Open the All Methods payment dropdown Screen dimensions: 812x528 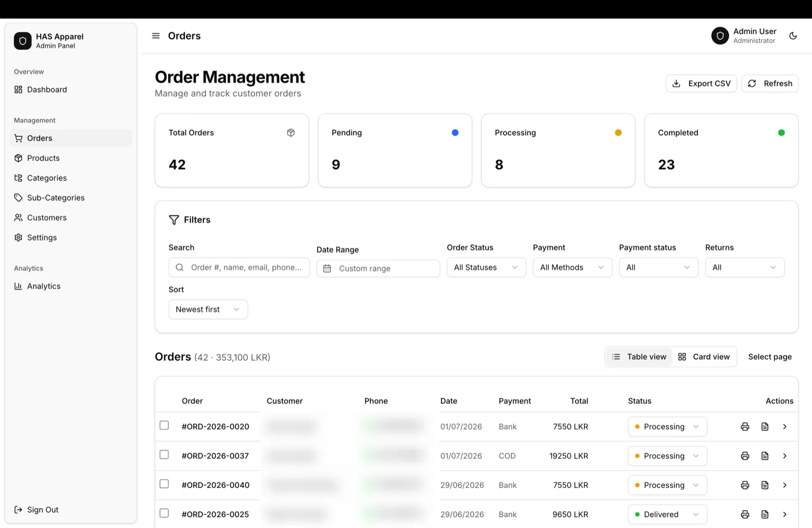(x=572, y=268)
